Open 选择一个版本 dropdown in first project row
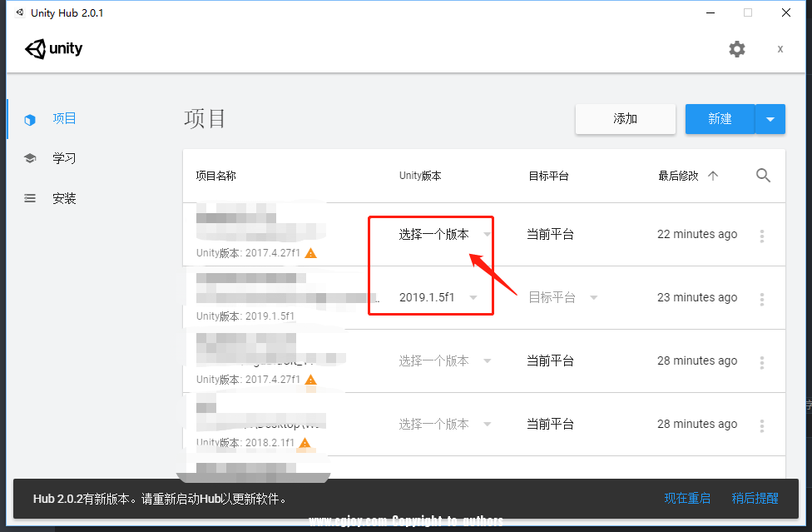This screenshot has width=812, height=532. [445, 234]
